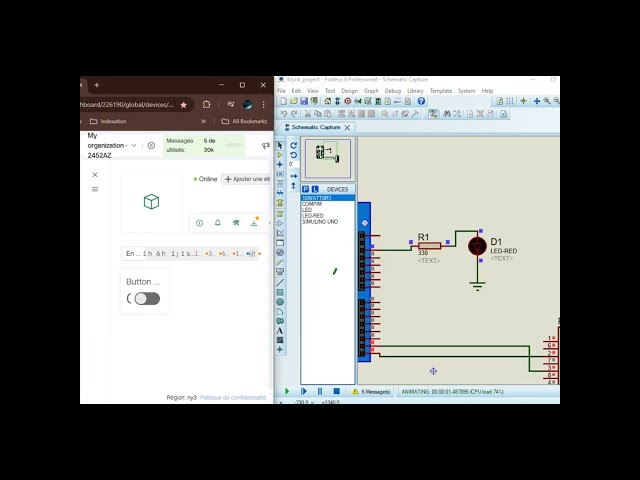This screenshot has height=480, width=640.
Task: Select the 2D circle graphics tool
Action: pyautogui.click(x=280, y=302)
